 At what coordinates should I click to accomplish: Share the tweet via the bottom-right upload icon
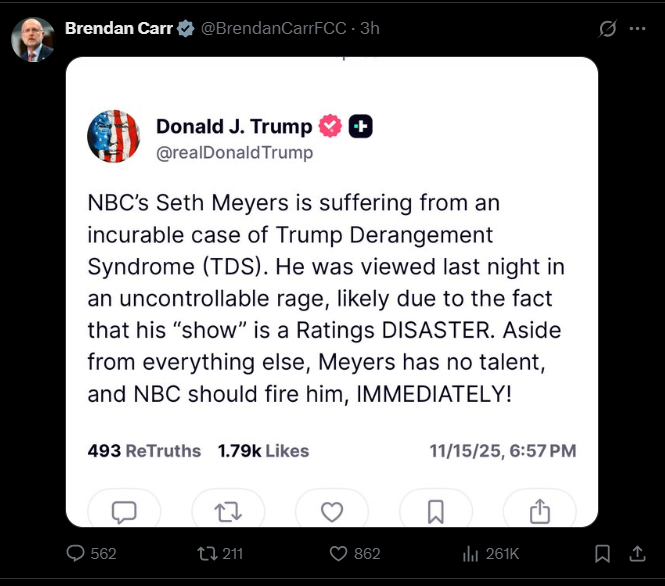click(x=637, y=553)
